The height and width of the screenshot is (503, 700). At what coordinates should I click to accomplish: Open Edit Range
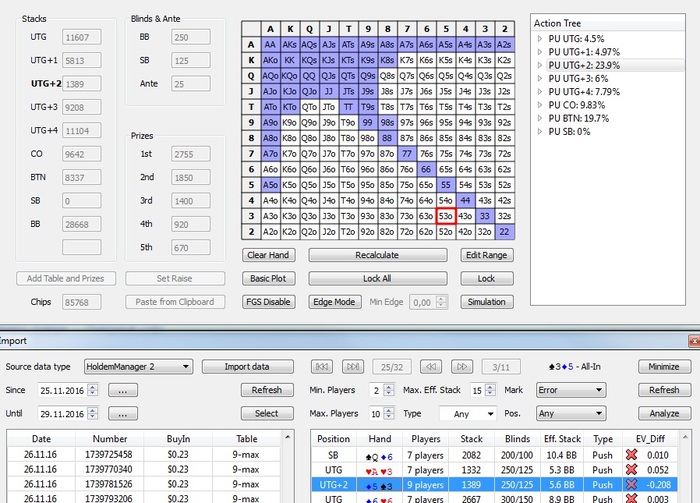[487, 255]
